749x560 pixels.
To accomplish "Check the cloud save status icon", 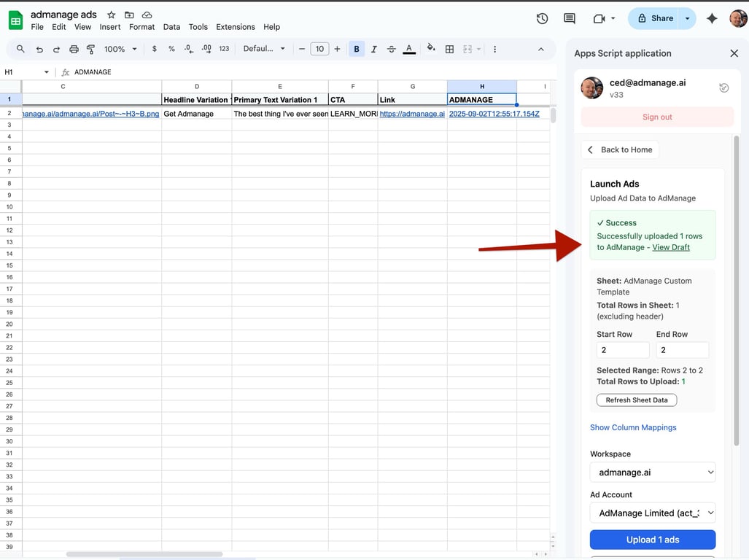I will [x=147, y=15].
